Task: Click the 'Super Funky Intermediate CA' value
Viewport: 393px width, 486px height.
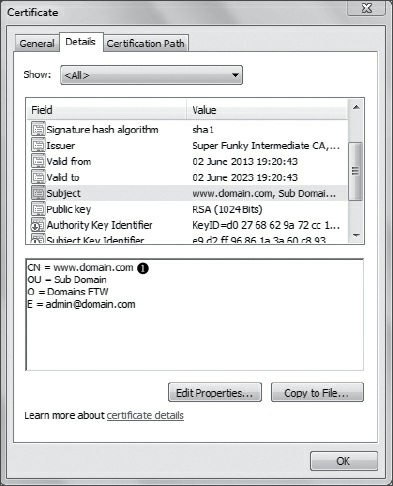Action: click(x=266, y=146)
